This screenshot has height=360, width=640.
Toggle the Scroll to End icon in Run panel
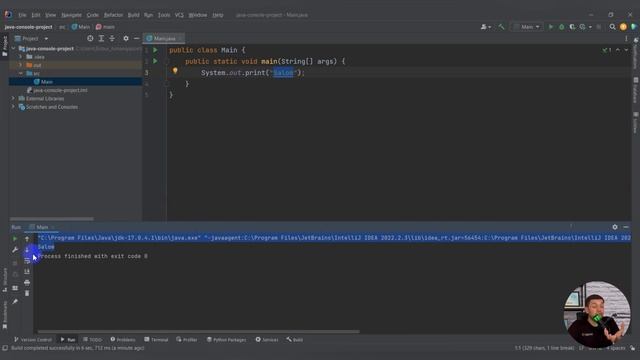(x=27, y=271)
